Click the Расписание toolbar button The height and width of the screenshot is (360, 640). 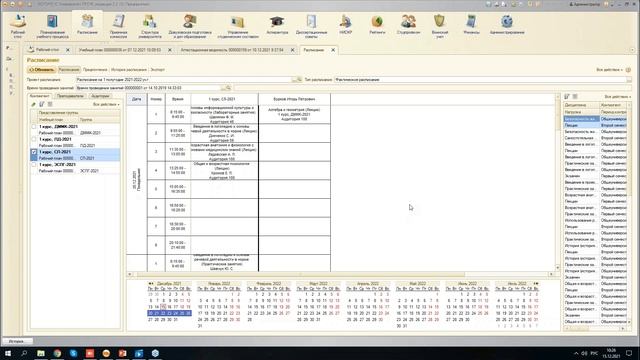[69, 70]
